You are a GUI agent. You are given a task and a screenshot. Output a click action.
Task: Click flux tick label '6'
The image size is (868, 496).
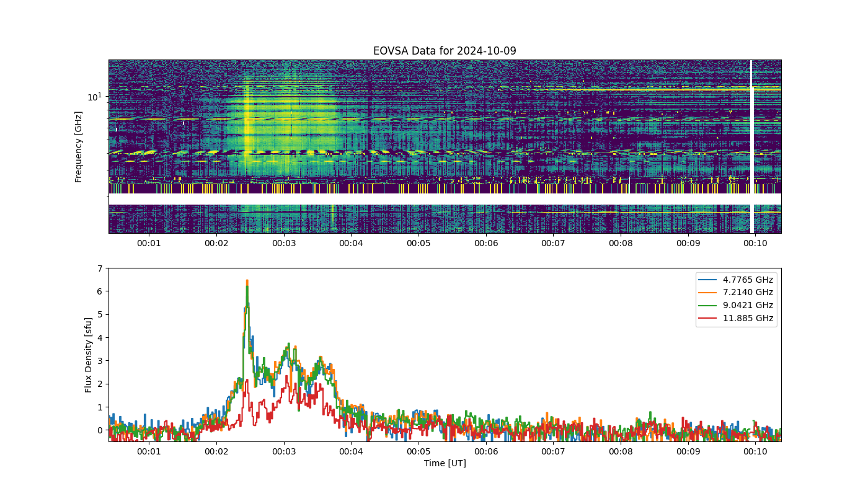100,291
